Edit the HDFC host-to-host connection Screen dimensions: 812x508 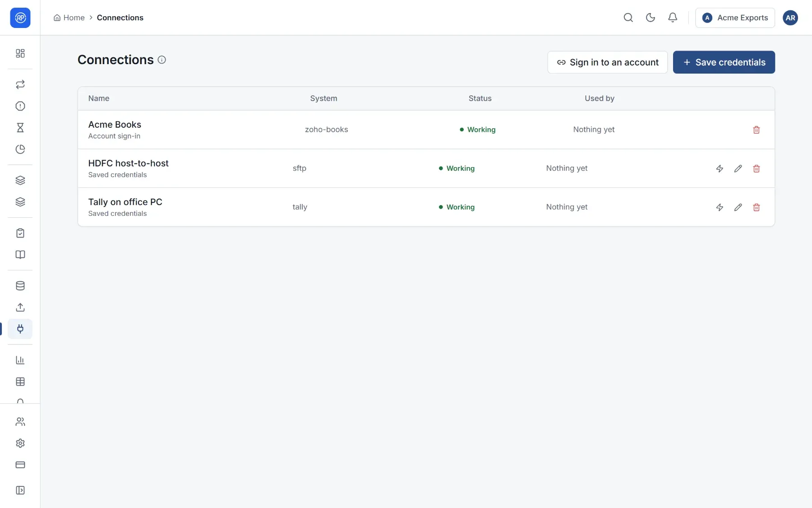pos(738,168)
